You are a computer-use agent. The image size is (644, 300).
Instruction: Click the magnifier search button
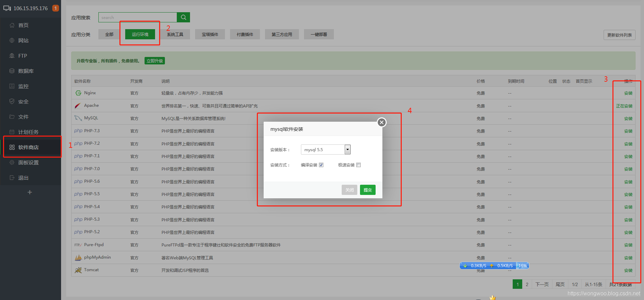[x=183, y=17]
